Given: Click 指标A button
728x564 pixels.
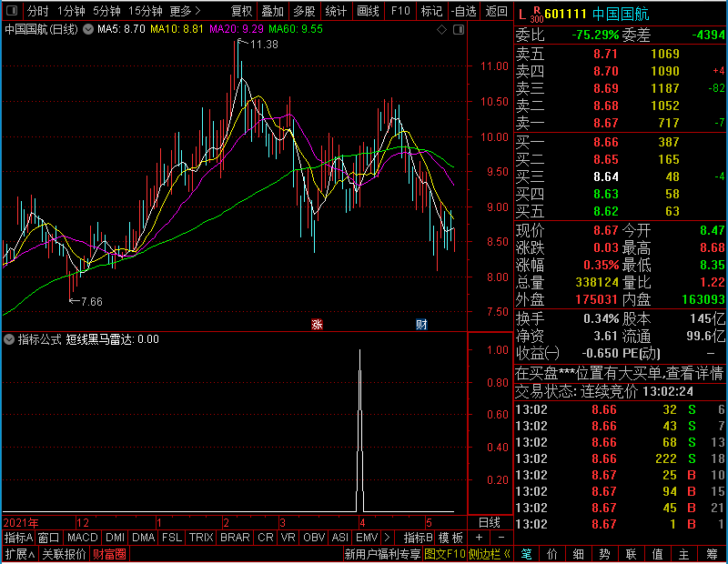Looking at the screenshot, I should click(x=18, y=538).
